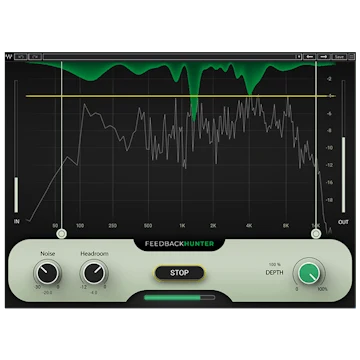Click the Headroom knob

tap(94, 273)
